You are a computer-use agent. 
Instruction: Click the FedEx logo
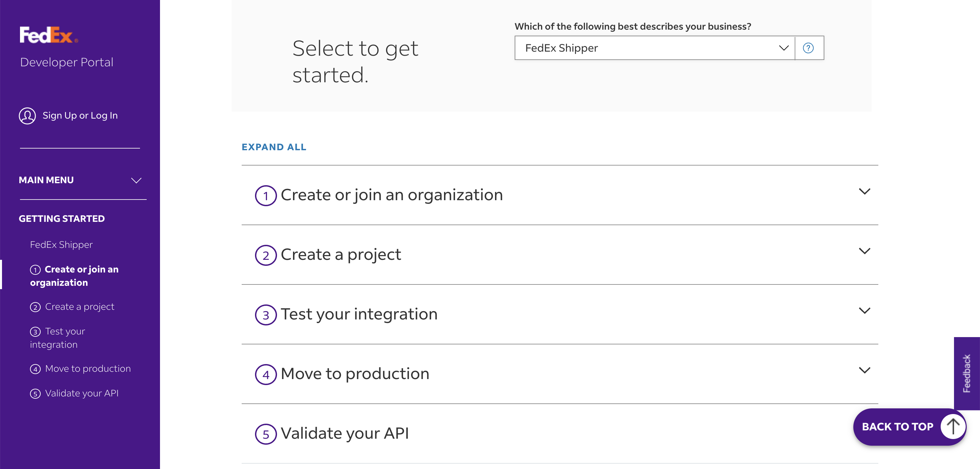(48, 35)
